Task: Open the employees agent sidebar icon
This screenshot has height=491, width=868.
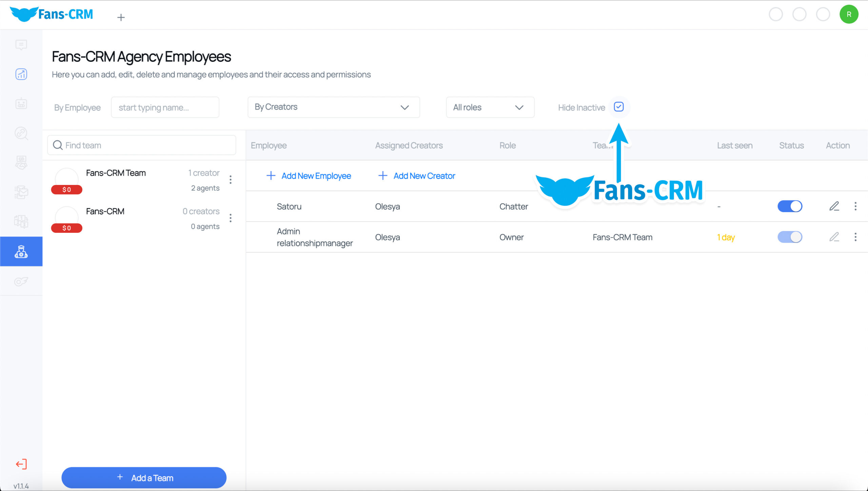Action: point(21,251)
